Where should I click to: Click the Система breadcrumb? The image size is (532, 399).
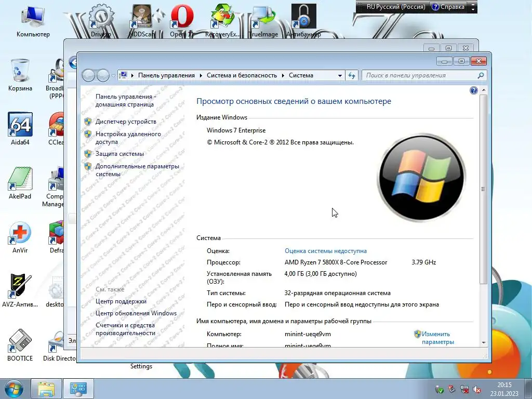tap(301, 75)
